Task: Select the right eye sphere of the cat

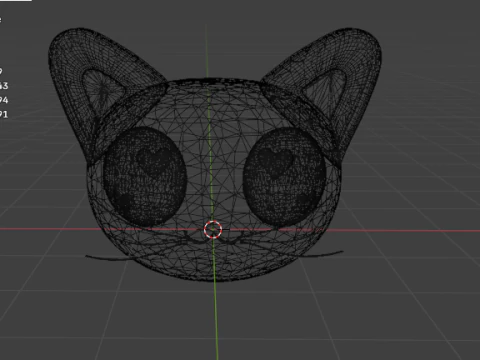Action: coord(284,177)
